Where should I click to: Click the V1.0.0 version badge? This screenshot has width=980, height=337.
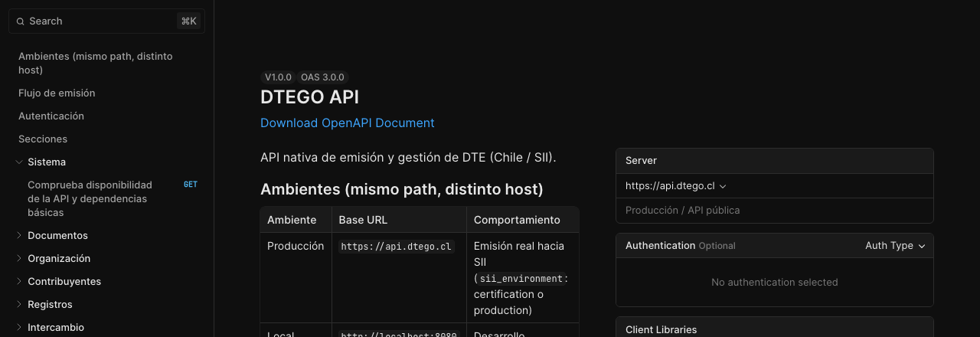pyautogui.click(x=278, y=77)
